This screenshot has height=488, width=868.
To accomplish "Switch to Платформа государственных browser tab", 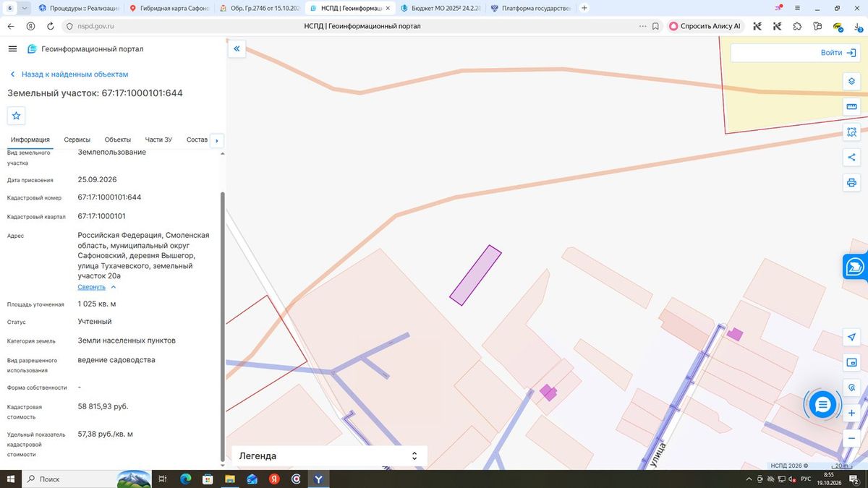I will [x=529, y=8].
